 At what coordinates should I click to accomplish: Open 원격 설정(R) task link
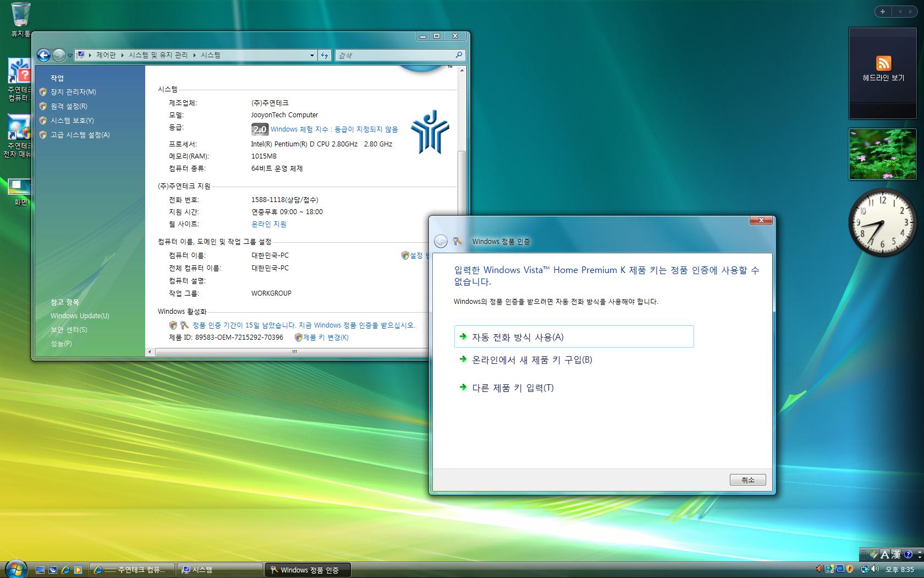tap(69, 106)
